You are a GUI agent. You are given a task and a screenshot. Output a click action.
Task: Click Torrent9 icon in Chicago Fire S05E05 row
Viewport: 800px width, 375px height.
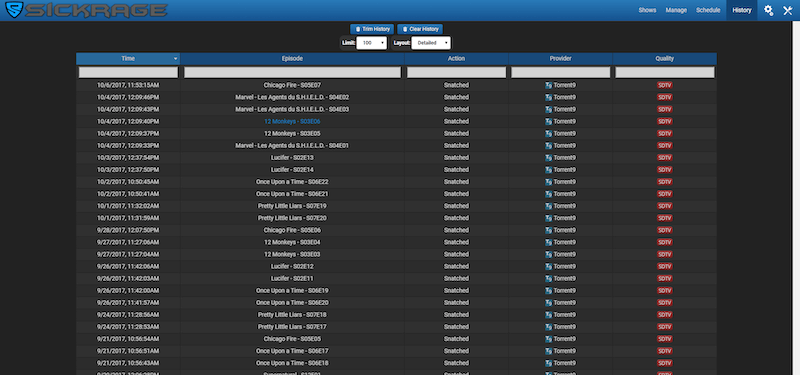click(x=548, y=339)
